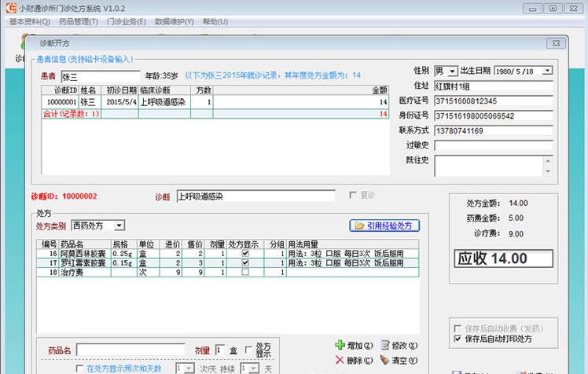
Task: Open the 次/天 frequency dropdown
Action: (189, 368)
